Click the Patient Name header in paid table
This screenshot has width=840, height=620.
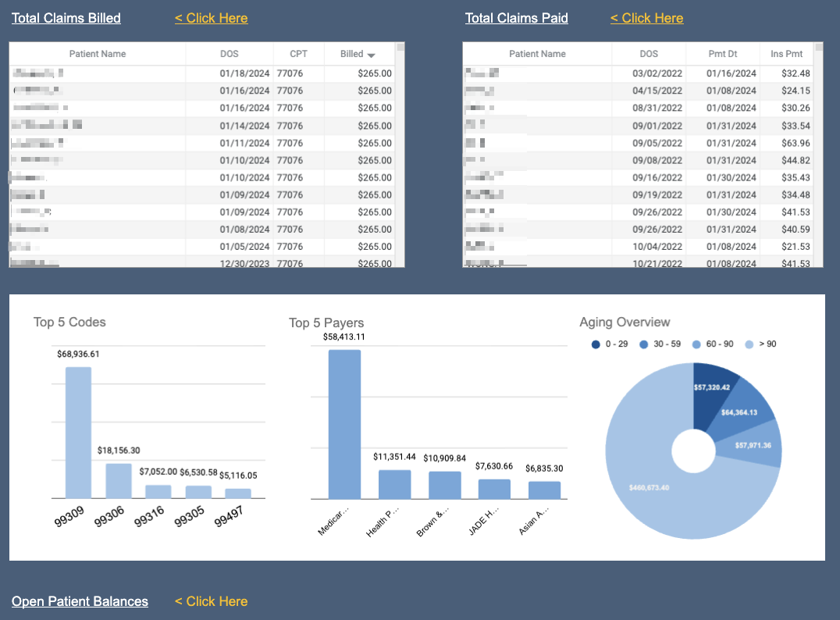pos(537,54)
